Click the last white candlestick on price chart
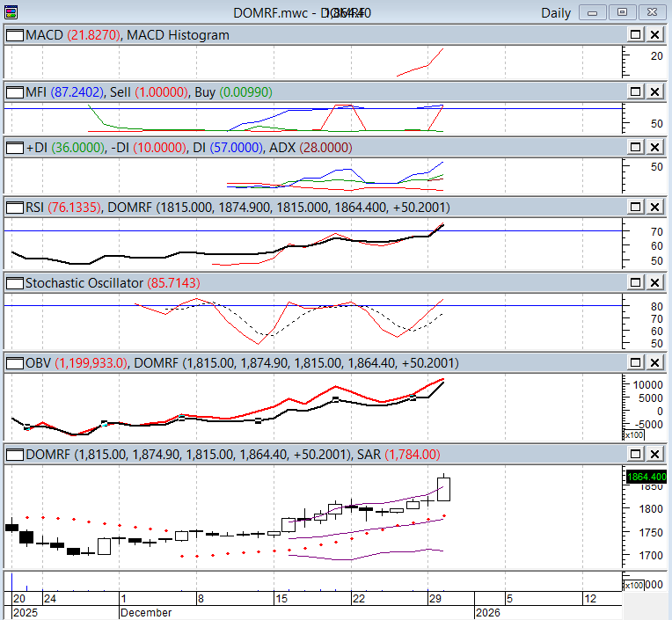This screenshot has width=672, height=620. [x=443, y=489]
